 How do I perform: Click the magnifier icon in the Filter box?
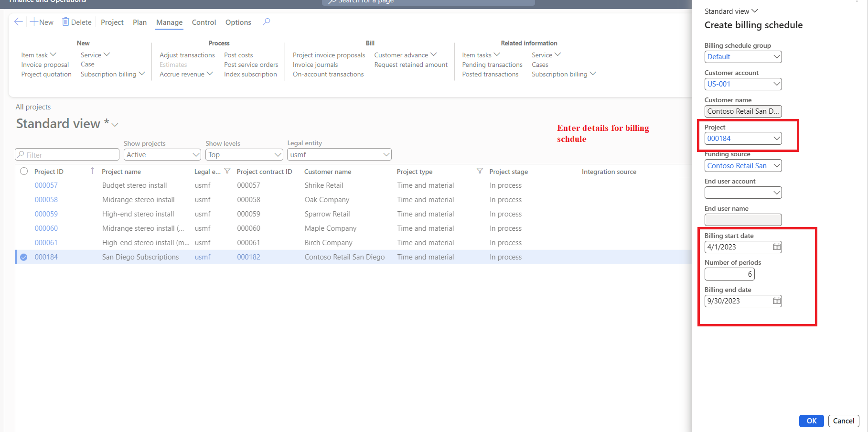tap(21, 154)
